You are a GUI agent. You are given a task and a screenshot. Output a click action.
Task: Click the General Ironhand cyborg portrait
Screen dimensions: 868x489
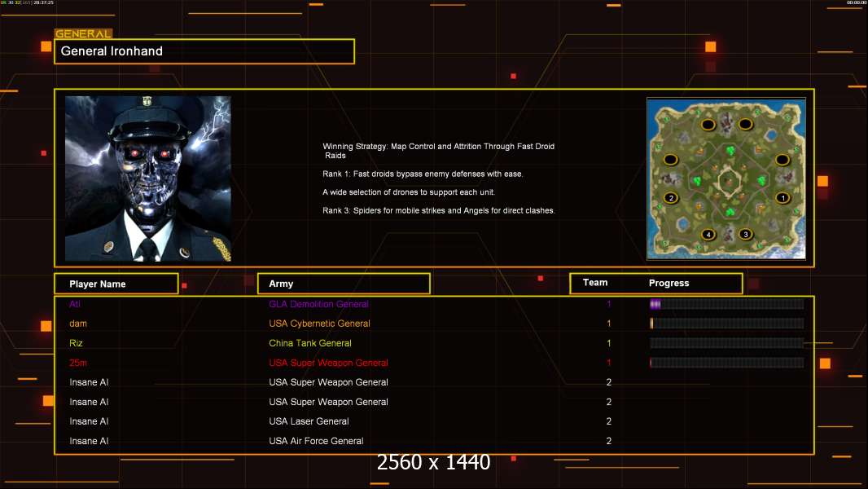pos(147,178)
